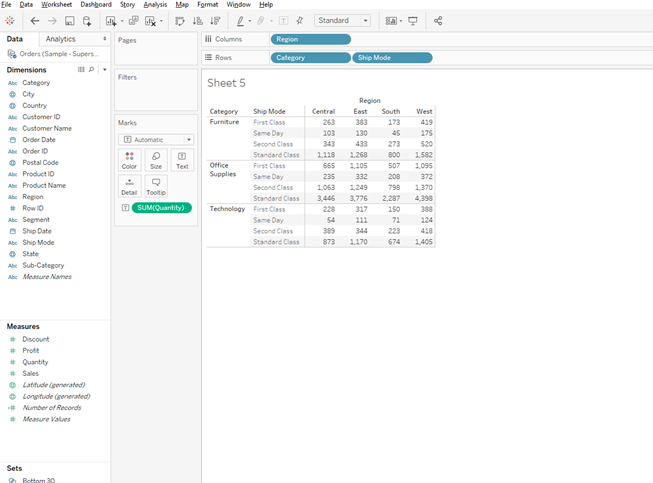The height and width of the screenshot is (483, 653).
Task: Click the Sheet 5 title
Action: click(227, 83)
